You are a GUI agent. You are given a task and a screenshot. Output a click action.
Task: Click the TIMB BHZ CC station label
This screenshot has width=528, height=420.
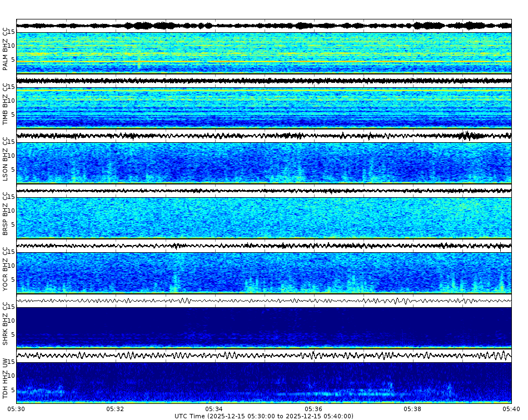(x=6, y=103)
